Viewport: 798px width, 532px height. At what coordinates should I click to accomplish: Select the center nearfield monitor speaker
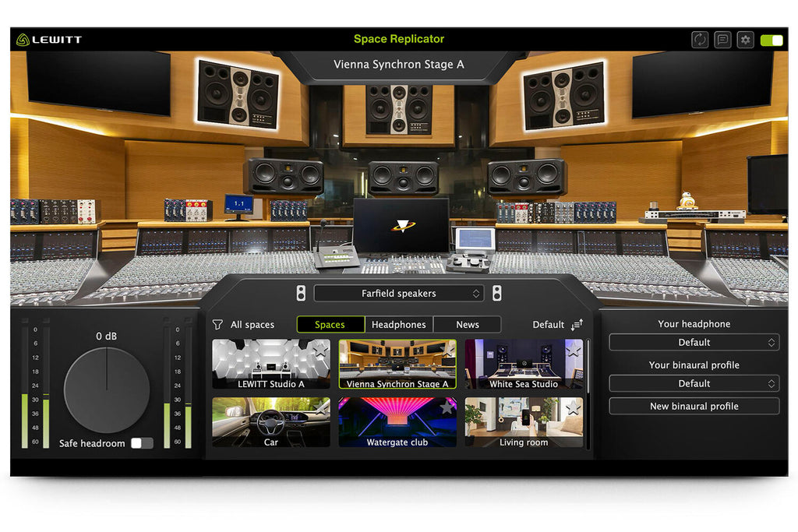click(x=403, y=178)
